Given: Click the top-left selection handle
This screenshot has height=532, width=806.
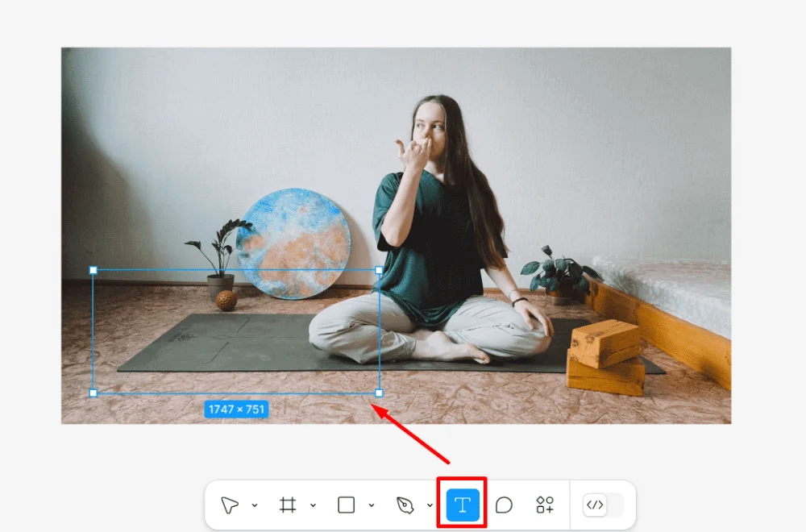Looking at the screenshot, I should [93, 270].
